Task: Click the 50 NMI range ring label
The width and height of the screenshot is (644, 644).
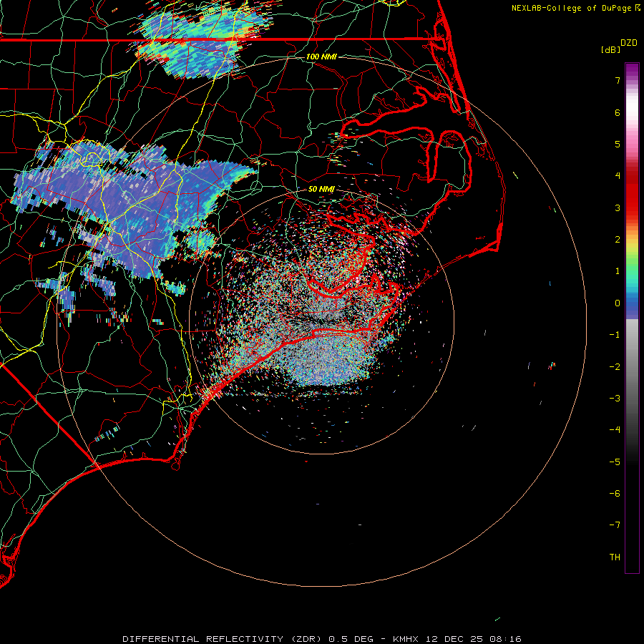Action: (321, 189)
